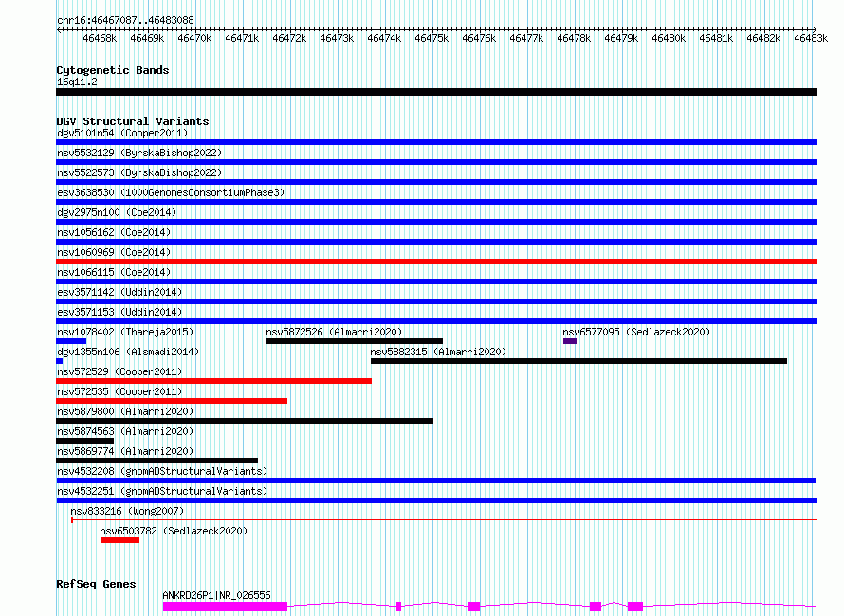Click the small purple bar for nsv6577095
Viewport: 844px width, 616px height.
pos(570,341)
